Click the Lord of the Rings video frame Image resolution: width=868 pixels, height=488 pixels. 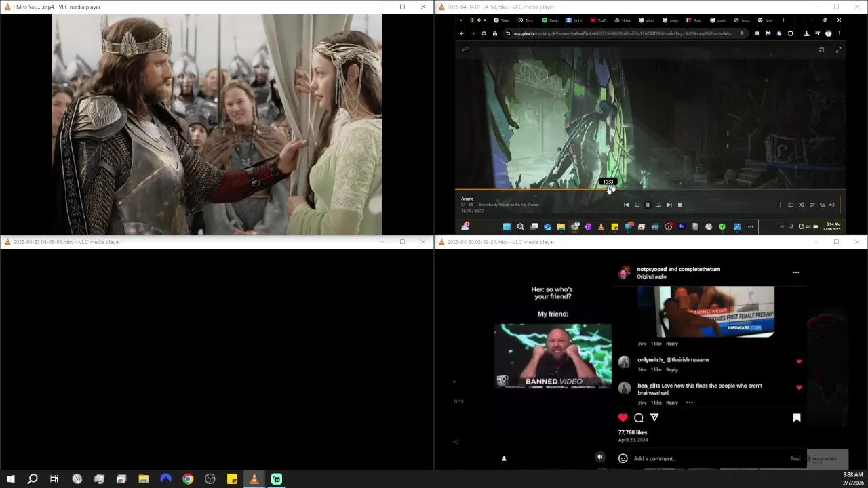click(217, 124)
